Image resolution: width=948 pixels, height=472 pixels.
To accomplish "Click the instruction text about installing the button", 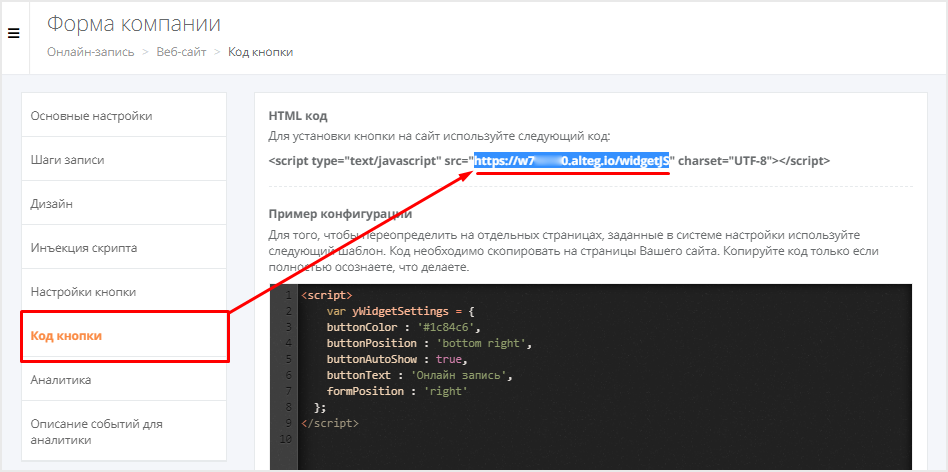I will 440,137.
